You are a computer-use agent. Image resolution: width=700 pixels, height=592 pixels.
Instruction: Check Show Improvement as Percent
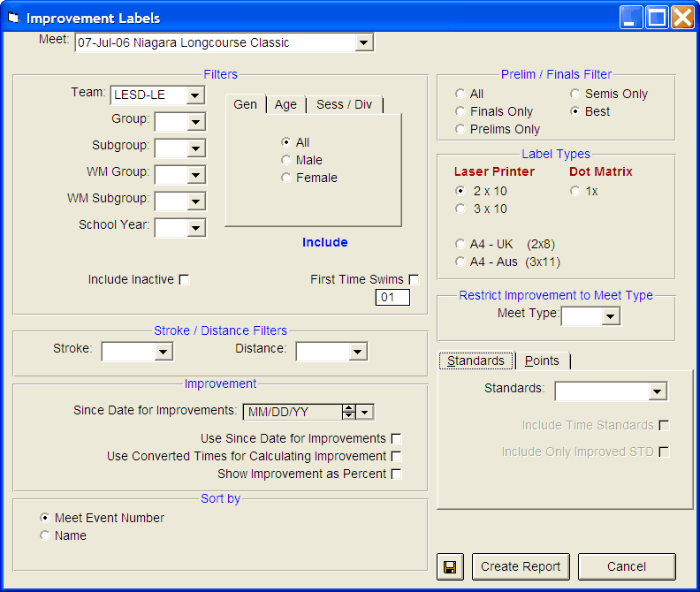396,474
